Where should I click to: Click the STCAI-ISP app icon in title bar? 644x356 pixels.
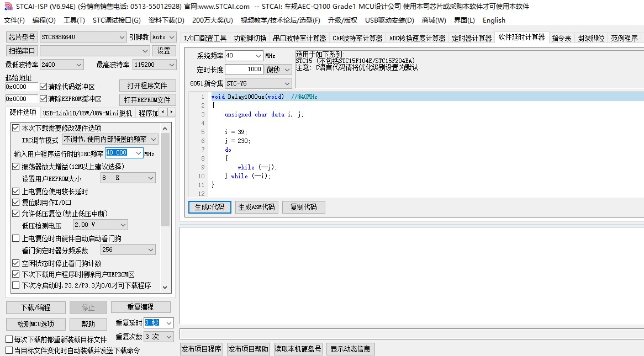coord(8,7)
